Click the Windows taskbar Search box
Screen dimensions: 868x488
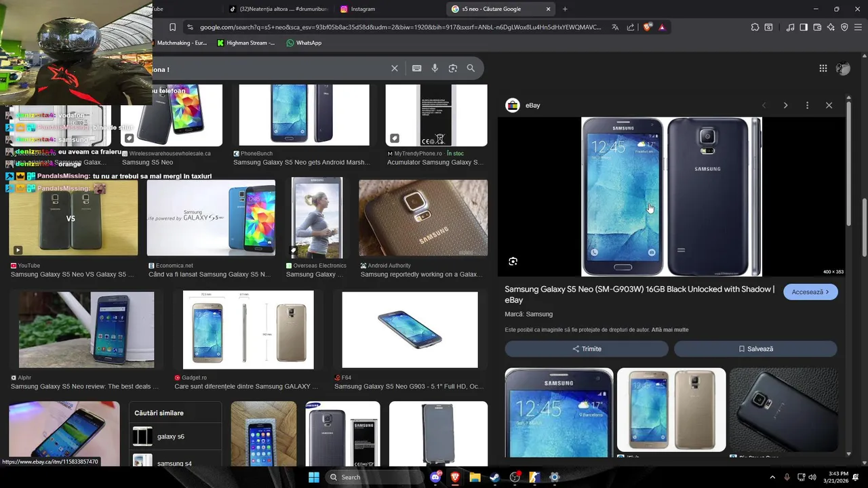374,477
